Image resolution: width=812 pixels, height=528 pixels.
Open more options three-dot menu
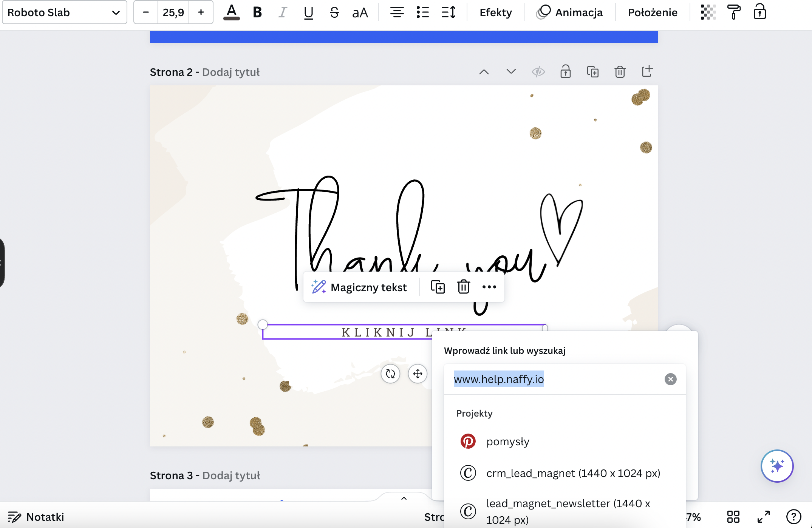coord(489,287)
